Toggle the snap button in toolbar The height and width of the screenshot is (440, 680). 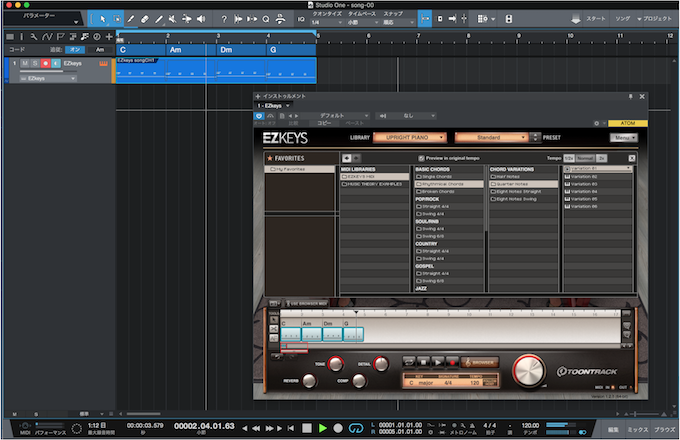(x=425, y=19)
